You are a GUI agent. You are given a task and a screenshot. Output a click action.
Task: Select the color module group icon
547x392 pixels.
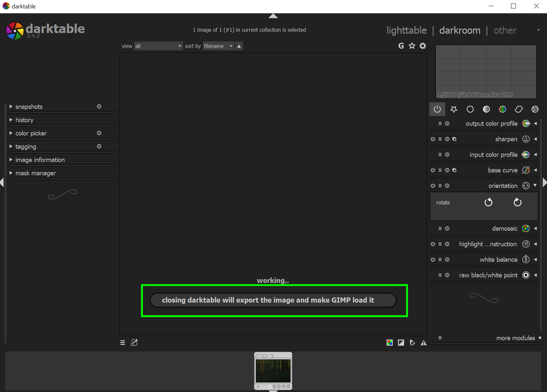pos(502,109)
